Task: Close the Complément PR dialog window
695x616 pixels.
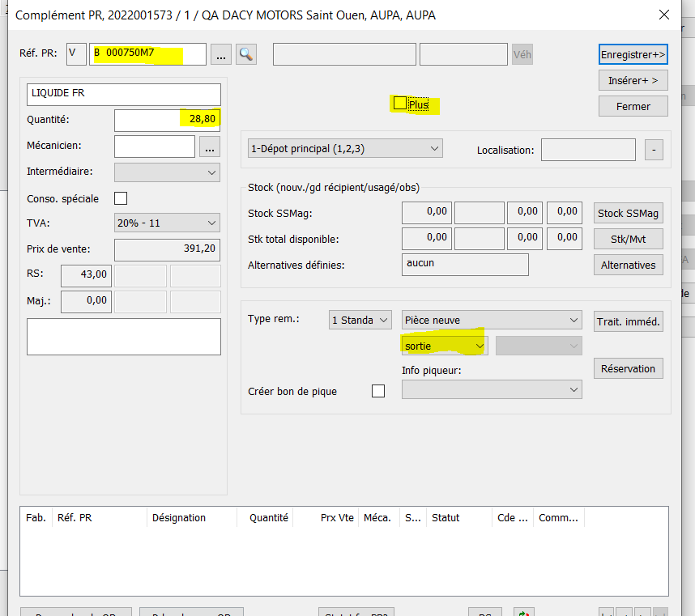Action: click(x=664, y=15)
